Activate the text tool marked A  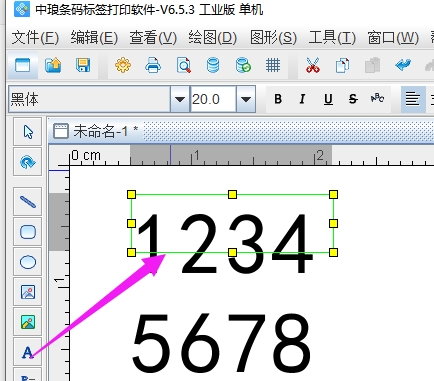coord(28,352)
